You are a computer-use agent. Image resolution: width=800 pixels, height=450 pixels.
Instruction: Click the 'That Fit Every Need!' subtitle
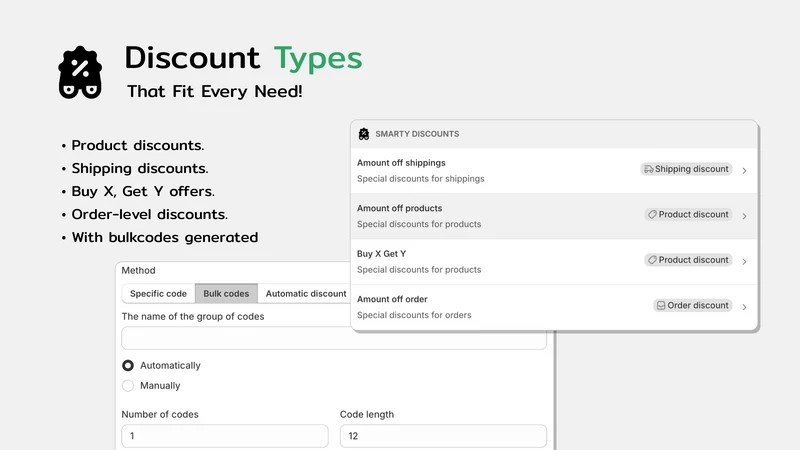coord(215,91)
